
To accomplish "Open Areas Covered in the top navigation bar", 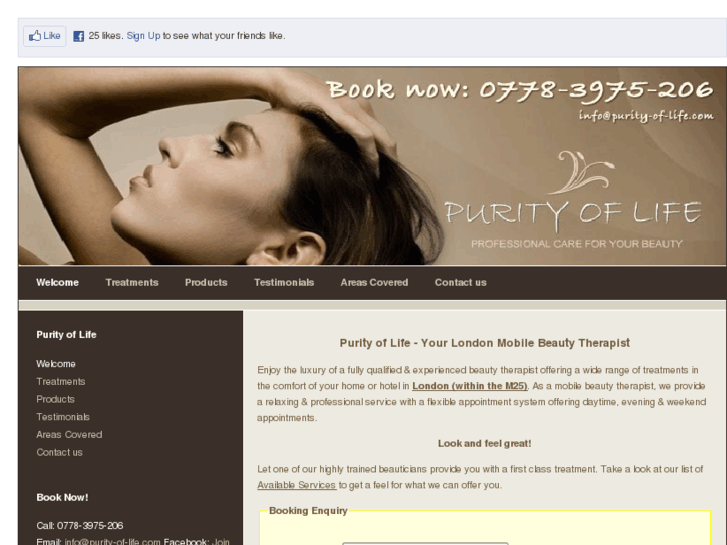I will [x=374, y=282].
